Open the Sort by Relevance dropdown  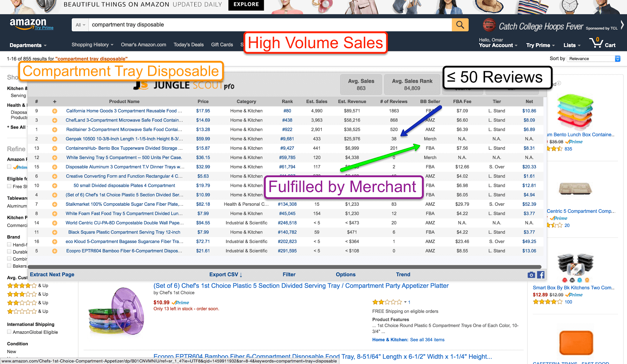tap(594, 59)
